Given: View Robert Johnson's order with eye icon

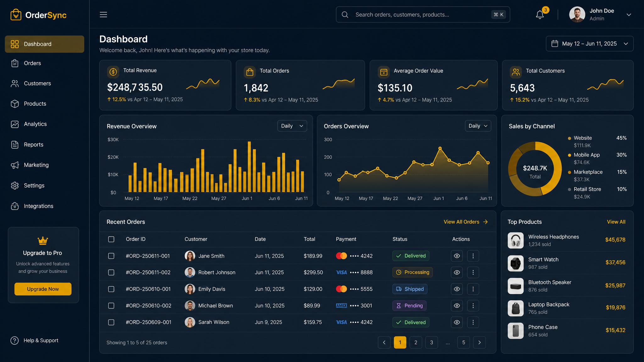Looking at the screenshot, I should (457, 272).
